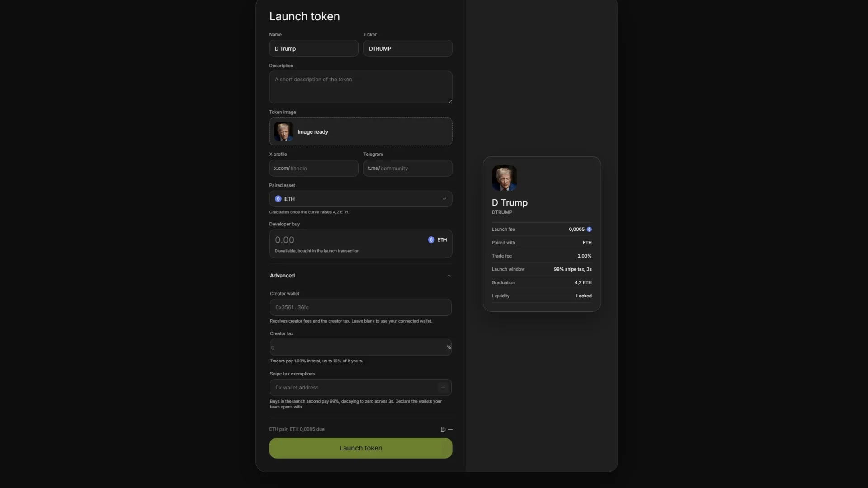Viewport: 868px width, 488px height.
Task: Click the 'Paired with' row ETH value
Action: [x=587, y=243]
